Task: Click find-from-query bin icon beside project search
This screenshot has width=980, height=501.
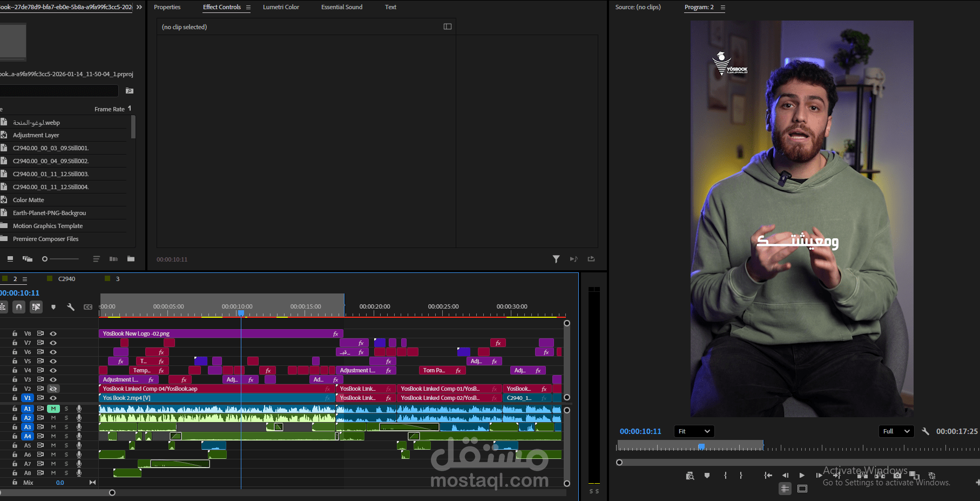Action: coord(130,91)
